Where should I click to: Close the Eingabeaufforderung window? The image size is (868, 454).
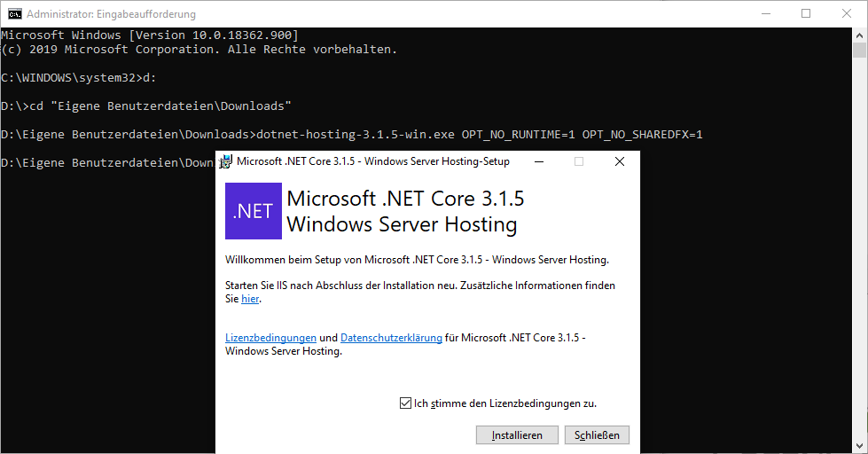(847, 14)
